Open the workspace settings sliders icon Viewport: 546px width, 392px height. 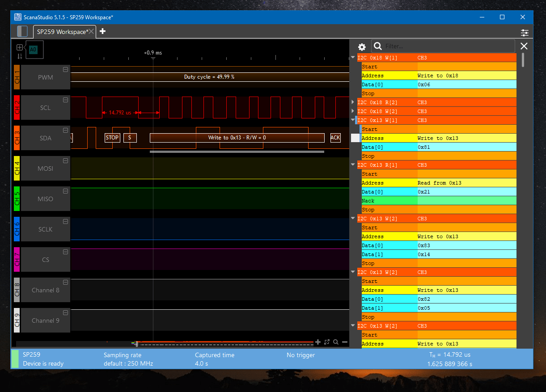point(525,33)
